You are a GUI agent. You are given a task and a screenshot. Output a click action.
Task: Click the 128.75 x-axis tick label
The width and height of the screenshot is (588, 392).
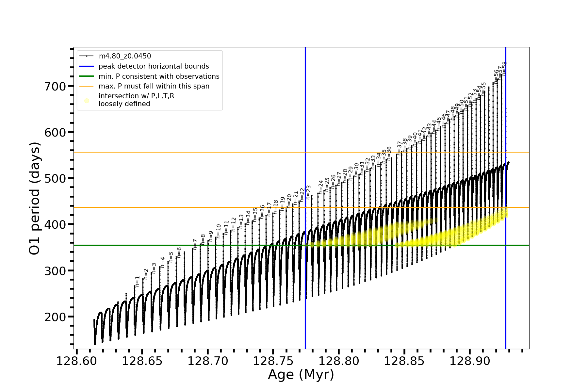click(273, 361)
